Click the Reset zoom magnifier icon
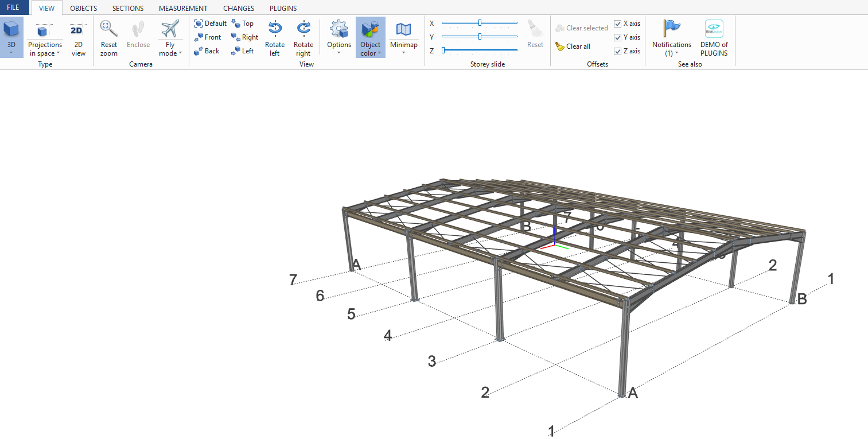 click(x=108, y=29)
